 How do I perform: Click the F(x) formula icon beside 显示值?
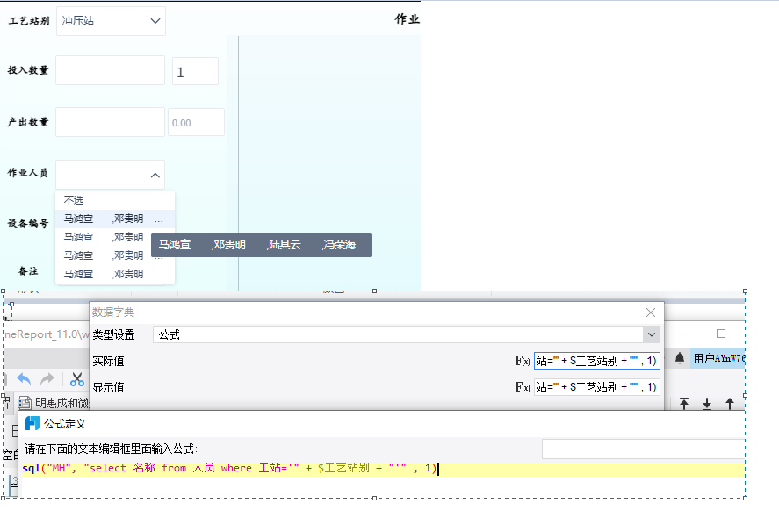point(523,387)
